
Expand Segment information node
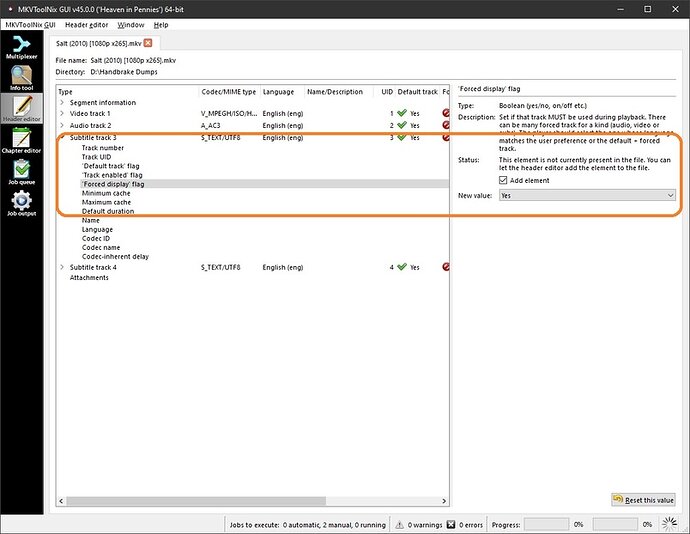pyautogui.click(x=62, y=102)
